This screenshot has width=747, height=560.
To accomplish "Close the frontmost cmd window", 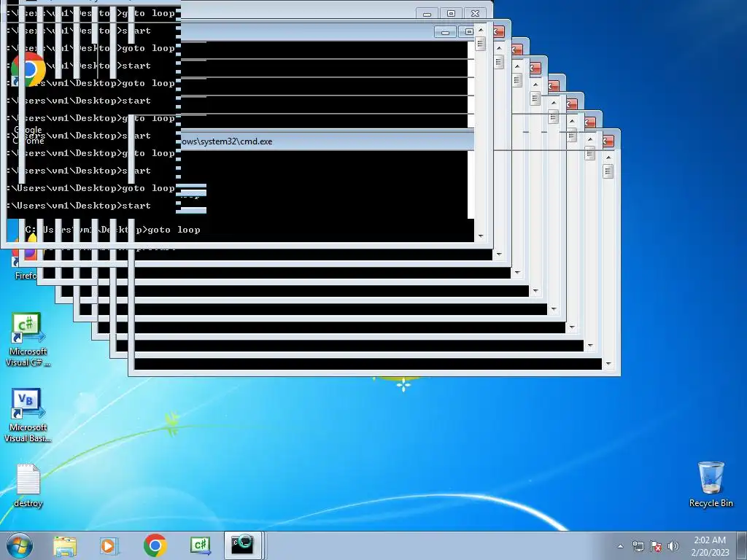I will [475, 14].
